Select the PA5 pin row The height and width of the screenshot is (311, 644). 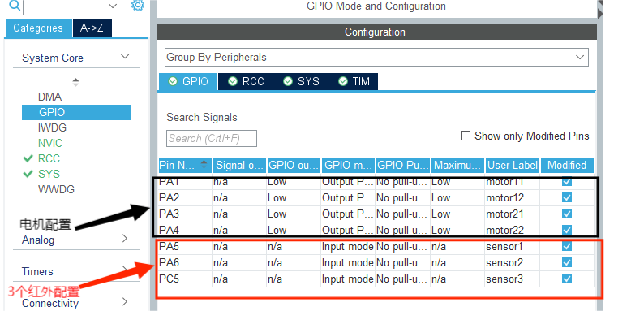pos(376,246)
